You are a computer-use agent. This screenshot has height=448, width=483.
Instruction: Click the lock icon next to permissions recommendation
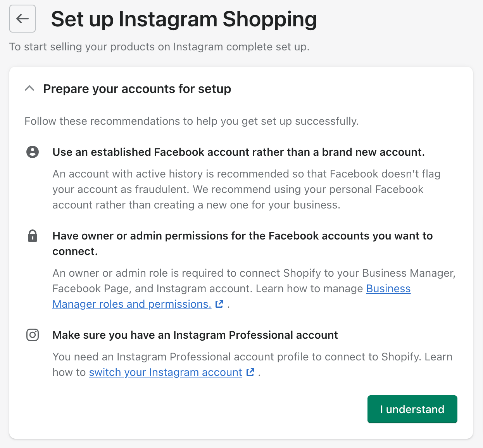point(33,236)
